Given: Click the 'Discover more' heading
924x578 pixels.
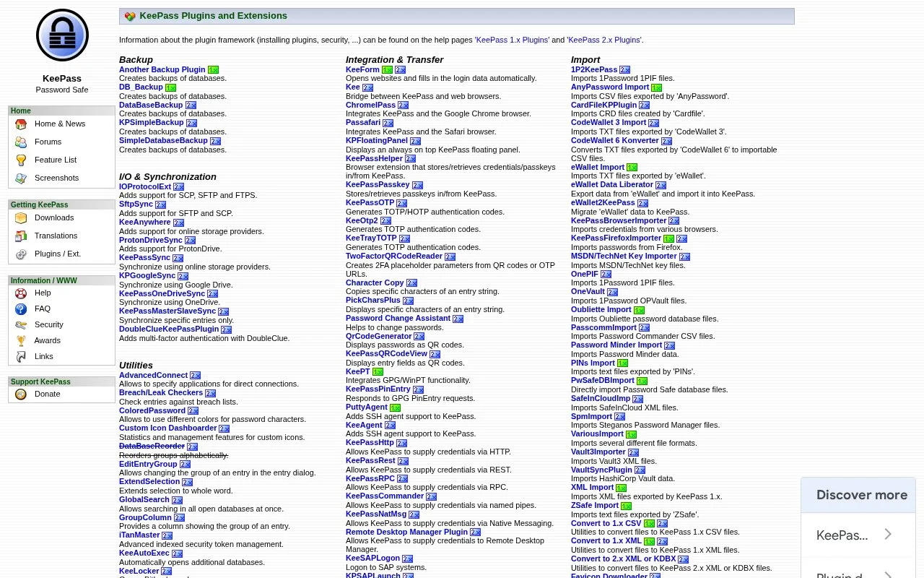Looking at the screenshot, I should point(862,495).
